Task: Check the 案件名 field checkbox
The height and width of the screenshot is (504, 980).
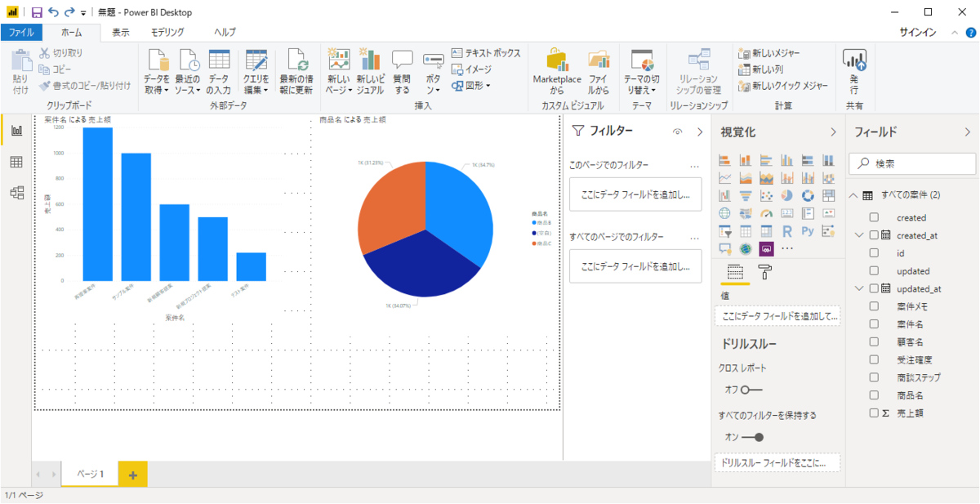Action: point(874,324)
